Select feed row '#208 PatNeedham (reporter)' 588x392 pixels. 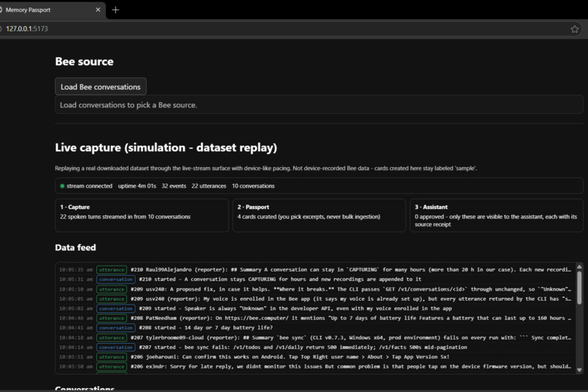coord(315,318)
